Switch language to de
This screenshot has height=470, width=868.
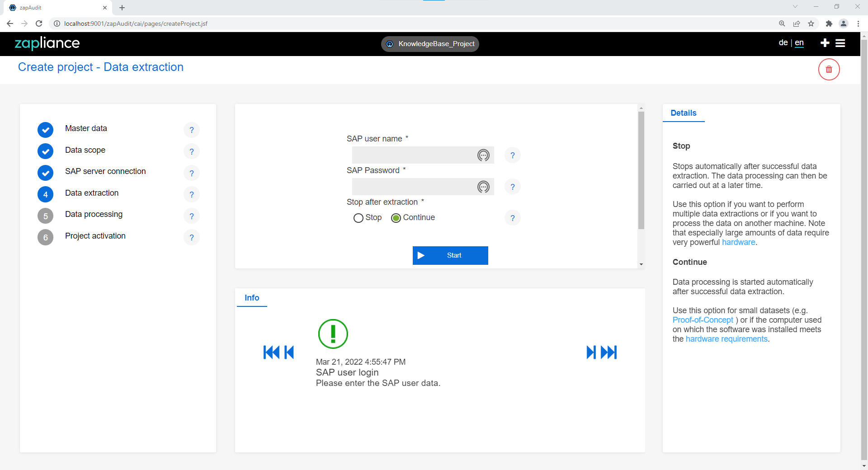click(x=783, y=42)
